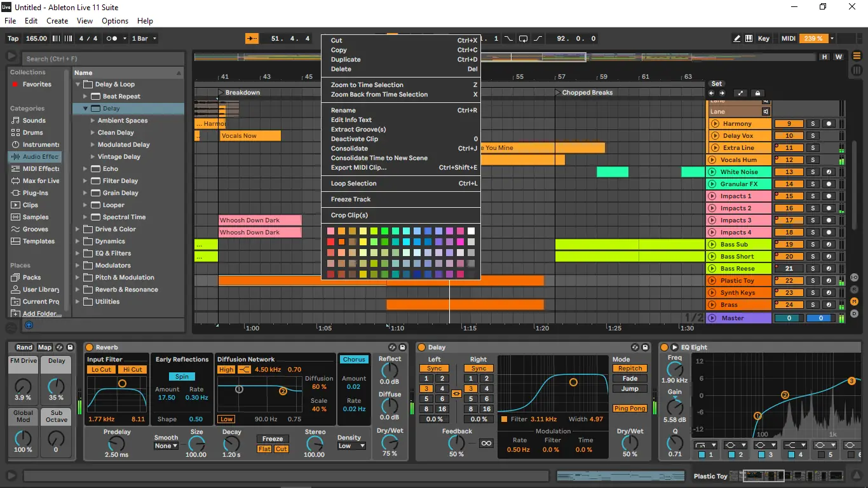Open the Smooth dropdown in Reverb

pyautogui.click(x=166, y=445)
